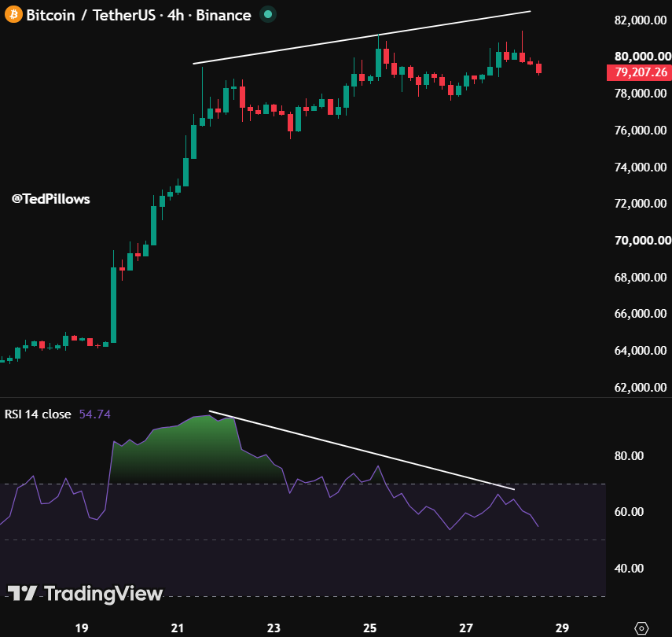Click the RSI value 54.74

(95, 414)
